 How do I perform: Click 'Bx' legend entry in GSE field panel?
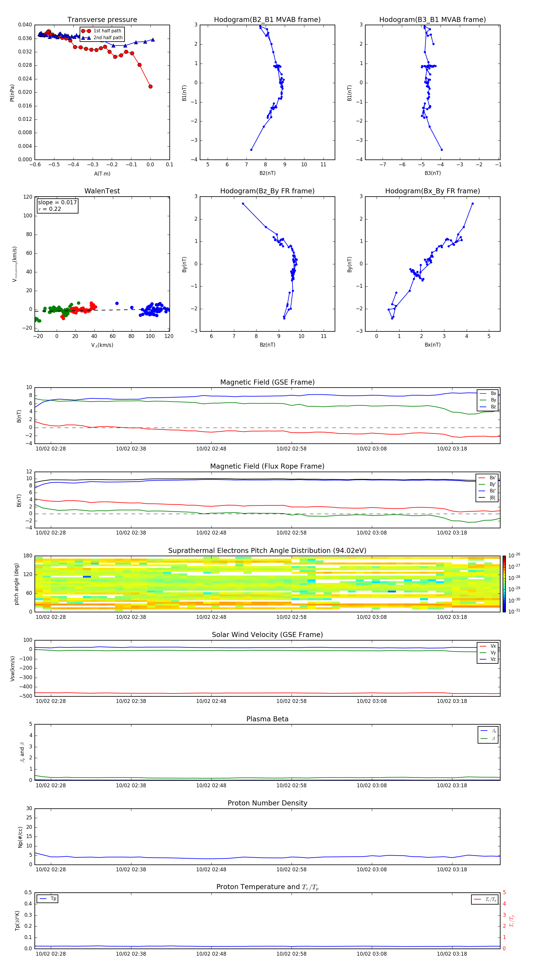[488, 393]
